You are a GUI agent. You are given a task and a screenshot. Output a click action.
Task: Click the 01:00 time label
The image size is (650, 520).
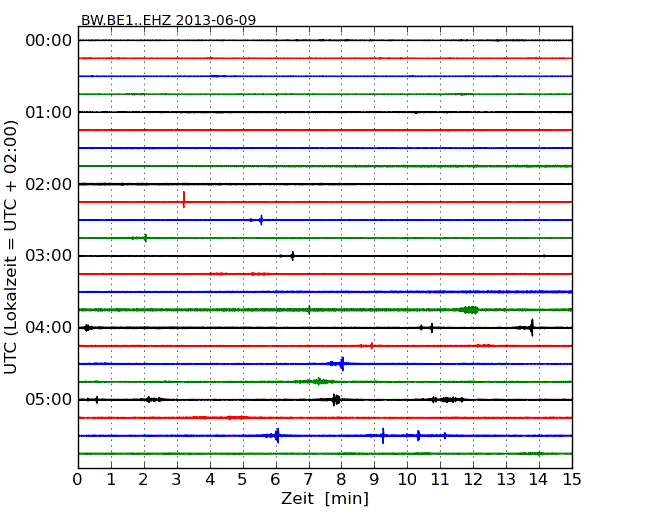49,112
